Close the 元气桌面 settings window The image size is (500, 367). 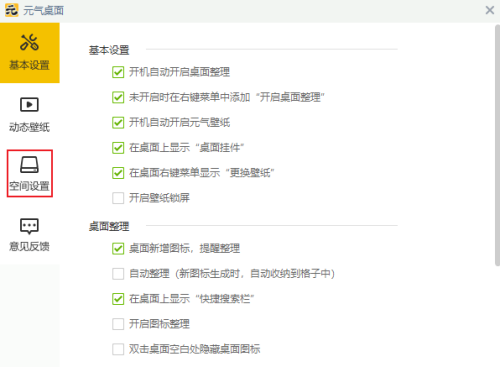point(490,10)
